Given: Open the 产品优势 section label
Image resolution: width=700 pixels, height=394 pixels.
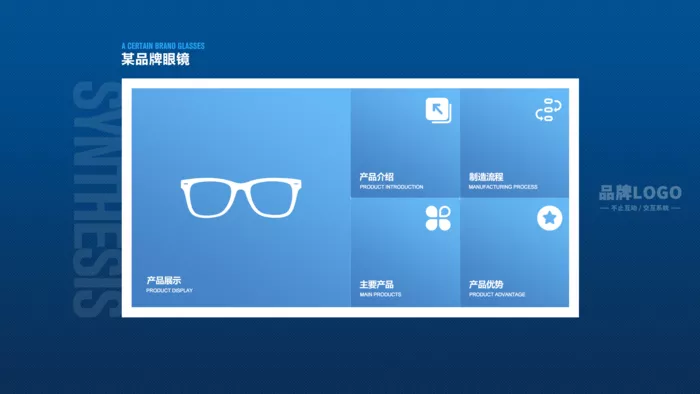Looking at the screenshot, I should 486,284.
